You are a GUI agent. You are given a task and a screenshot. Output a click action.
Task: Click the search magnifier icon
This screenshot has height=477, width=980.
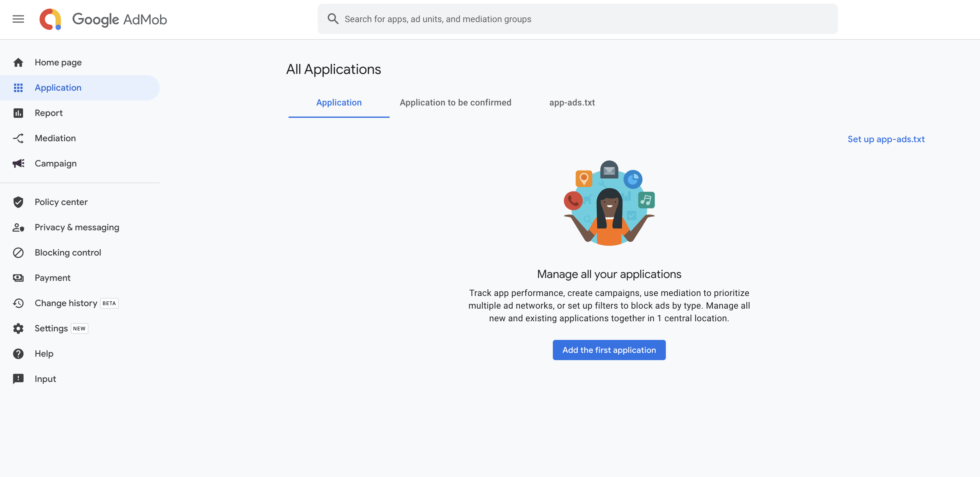[333, 19]
